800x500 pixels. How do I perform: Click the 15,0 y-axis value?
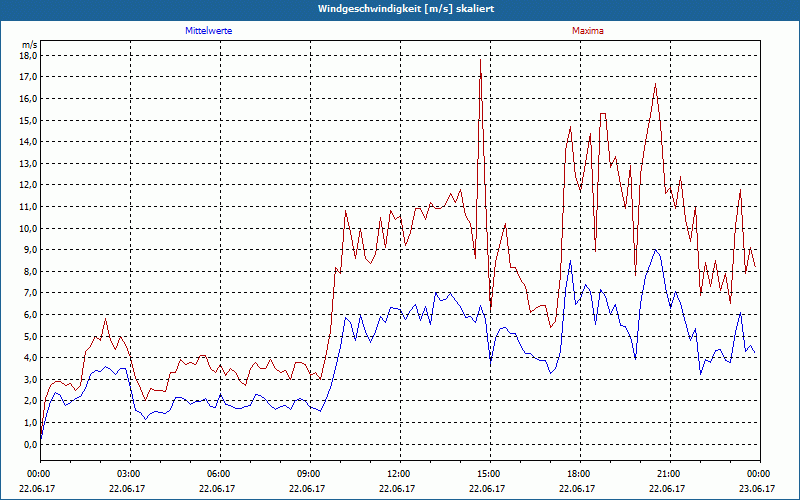tap(29, 120)
